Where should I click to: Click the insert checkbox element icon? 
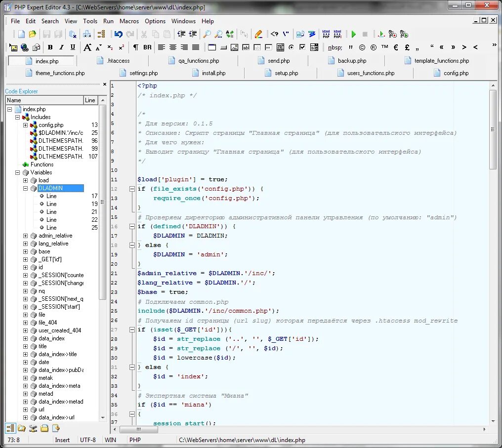tap(302, 47)
